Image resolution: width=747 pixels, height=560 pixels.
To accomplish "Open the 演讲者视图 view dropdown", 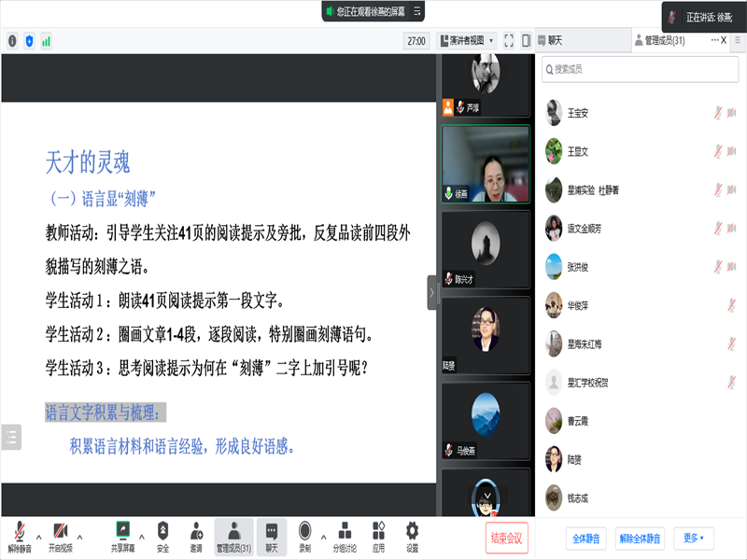I will click(466, 41).
